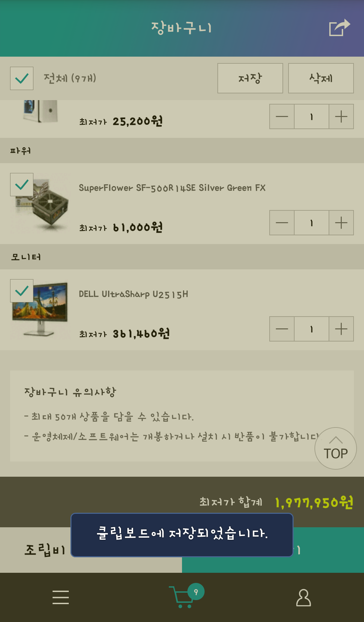Viewport: 364px width, 622px height.
Task: Toggle the 전체 (9개) select-all checkbox
Action: tap(22, 79)
